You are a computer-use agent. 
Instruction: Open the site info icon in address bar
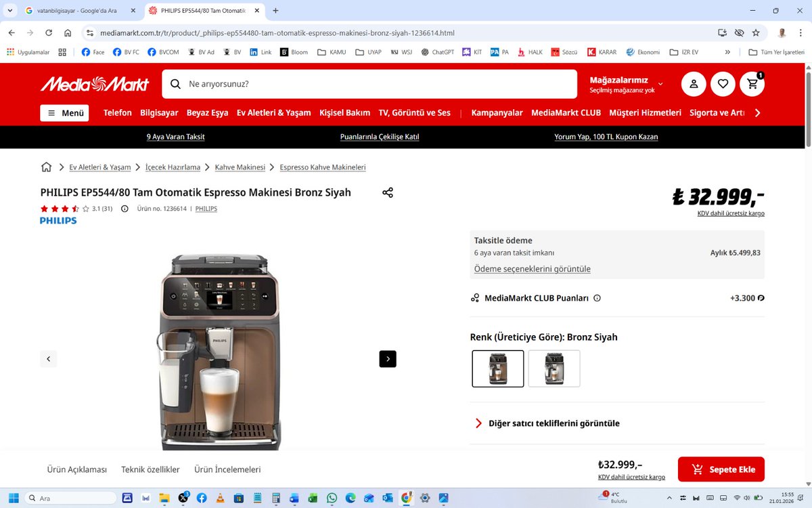coord(90,33)
